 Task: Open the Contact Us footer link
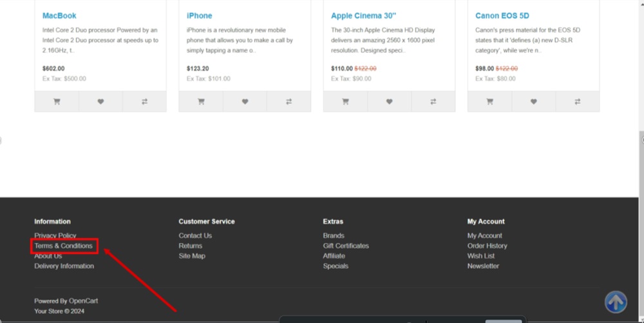coord(195,235)
